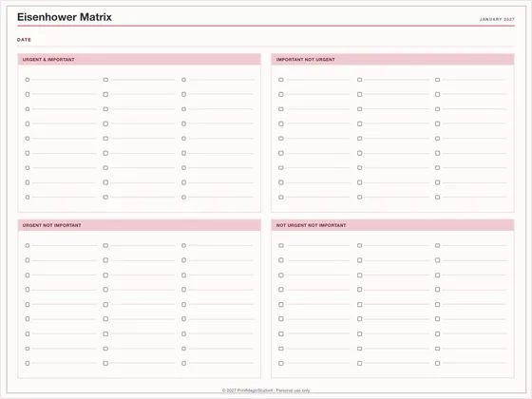Select the NOT URGENT NOT IMPORTANT header
Viewport: 532px width, 399px height.
[x=392, y=225]
